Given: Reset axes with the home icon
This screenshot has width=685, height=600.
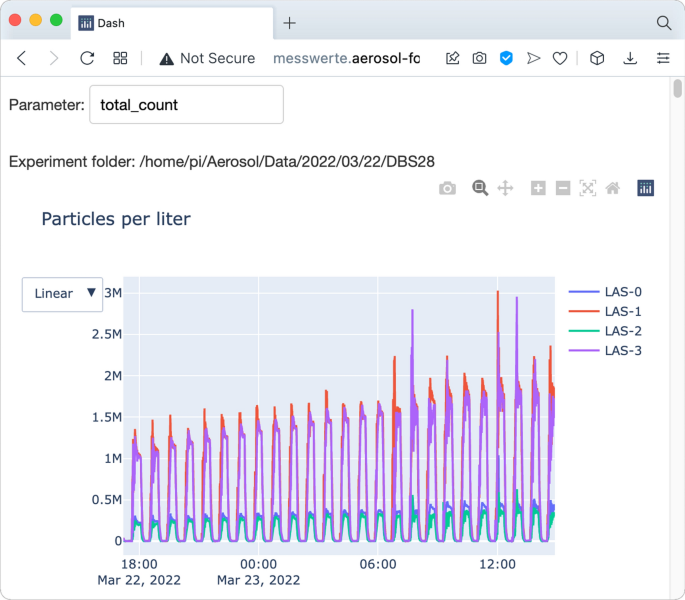Looking at the screenshot, I should (x=613, y=188).
